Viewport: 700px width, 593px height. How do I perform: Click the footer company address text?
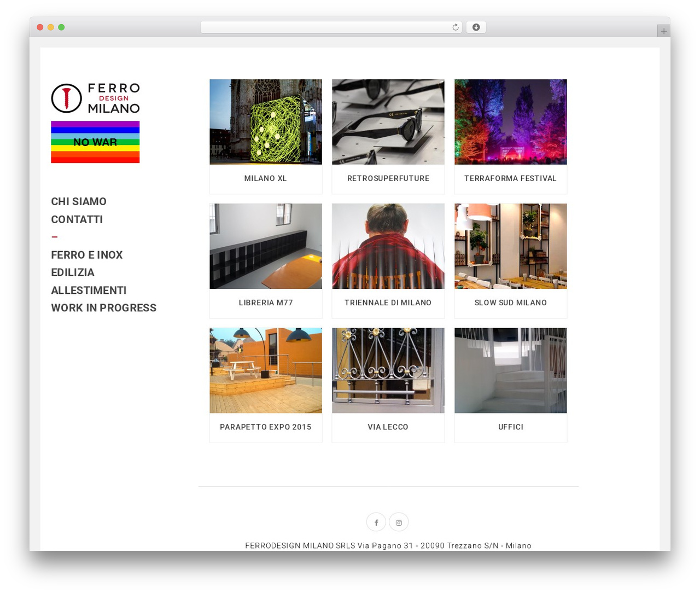tap(388, 545)
